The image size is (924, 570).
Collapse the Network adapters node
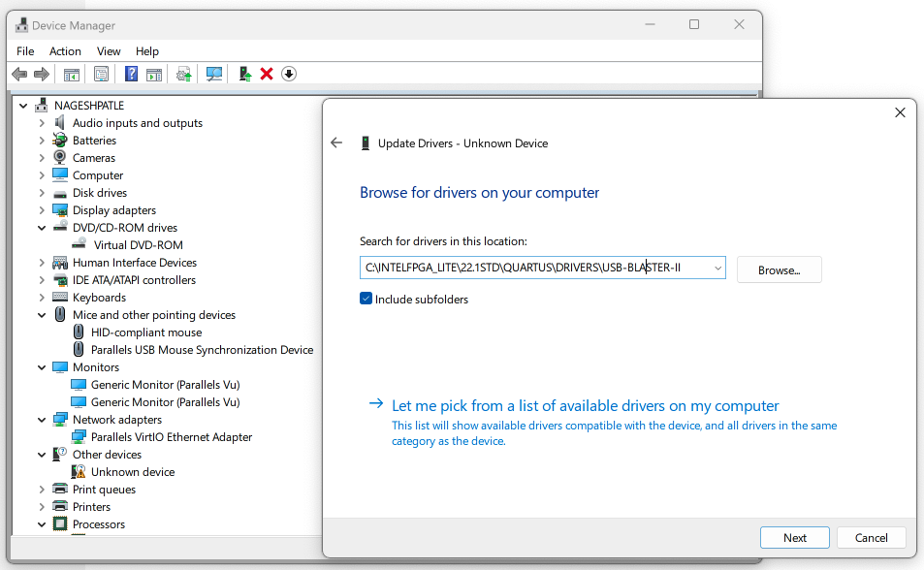[42, 420]
